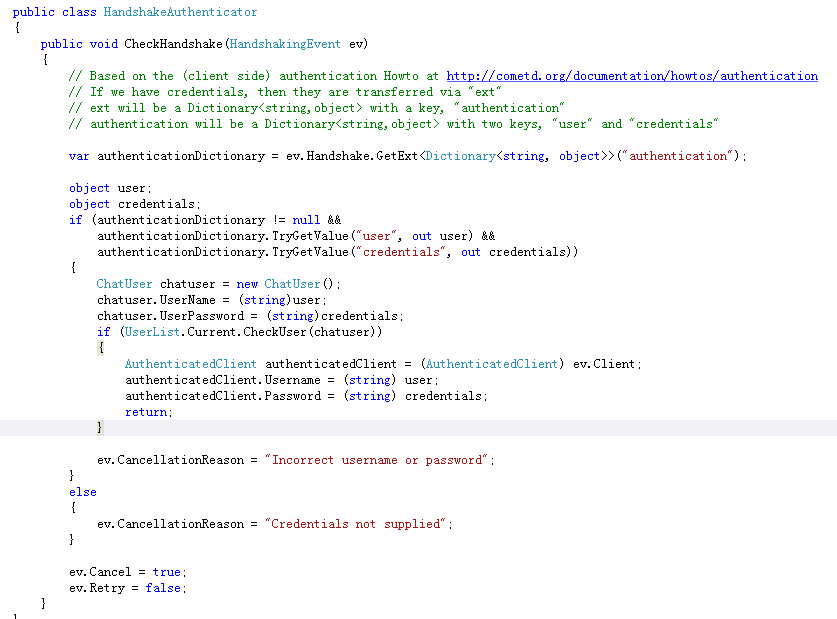Select the HandshakingEvent parameter type
837x619 pixels.
[285, 44]
